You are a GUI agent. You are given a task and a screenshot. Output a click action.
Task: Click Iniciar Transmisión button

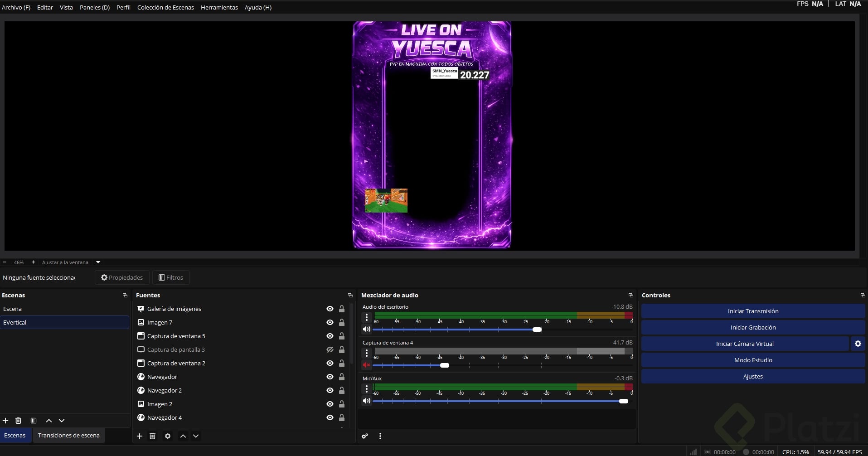tap(752, 311)
